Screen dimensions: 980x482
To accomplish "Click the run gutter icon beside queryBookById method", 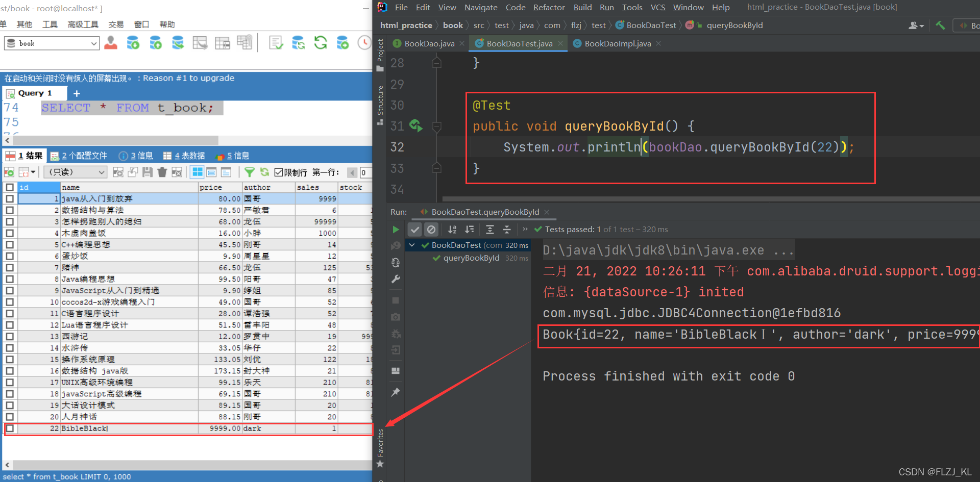I will click(x=416, y=125).
